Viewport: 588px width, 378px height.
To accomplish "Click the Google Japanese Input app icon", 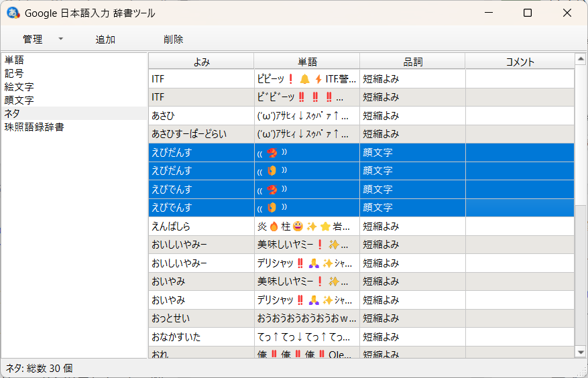I will point(13,13).
